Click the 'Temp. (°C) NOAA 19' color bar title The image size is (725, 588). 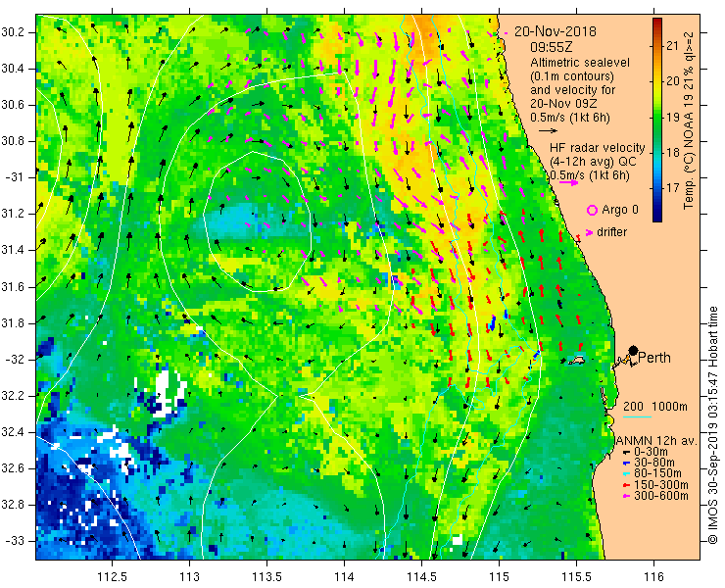click(x=689, y=121)
